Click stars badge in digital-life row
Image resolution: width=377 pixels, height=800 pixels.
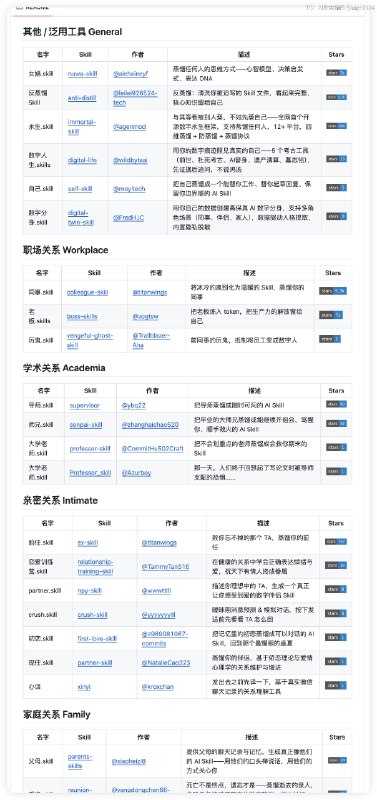coord(337,159)
